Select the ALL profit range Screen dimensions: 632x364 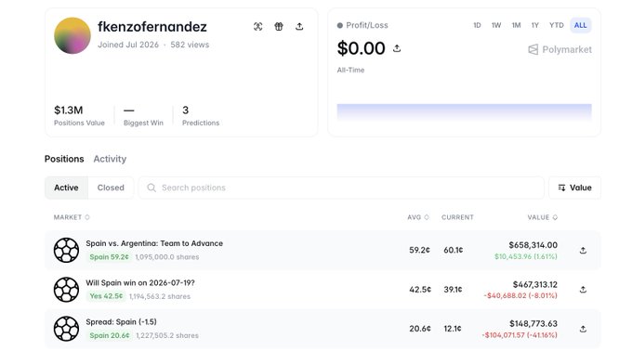click(x=580, y=25)
